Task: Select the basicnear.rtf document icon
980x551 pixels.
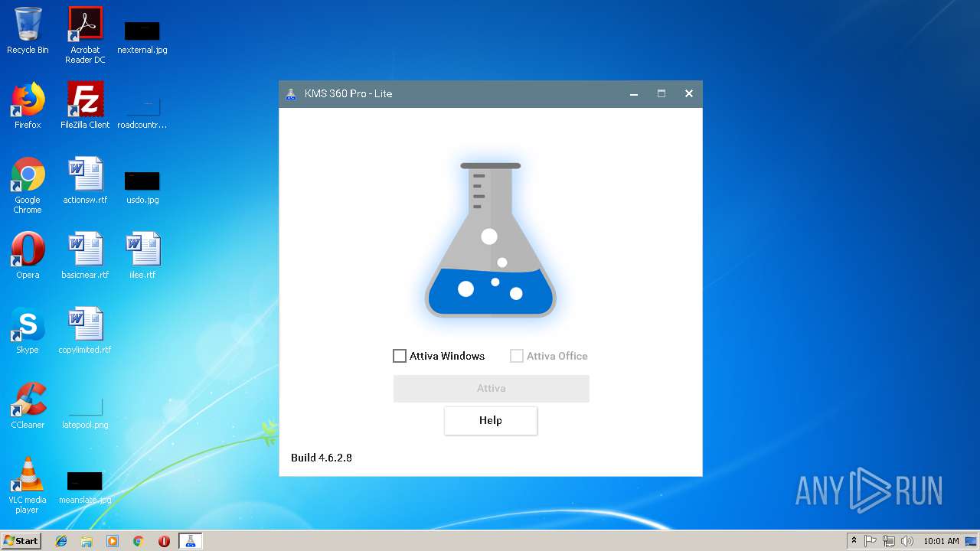Action: [85, 256]
